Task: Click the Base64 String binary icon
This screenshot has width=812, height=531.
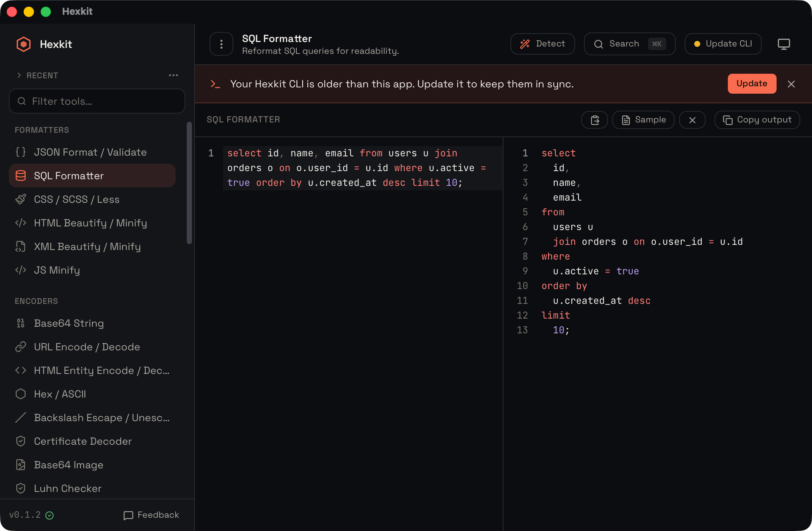Action: pyautogui.click(x=21, y=323)
